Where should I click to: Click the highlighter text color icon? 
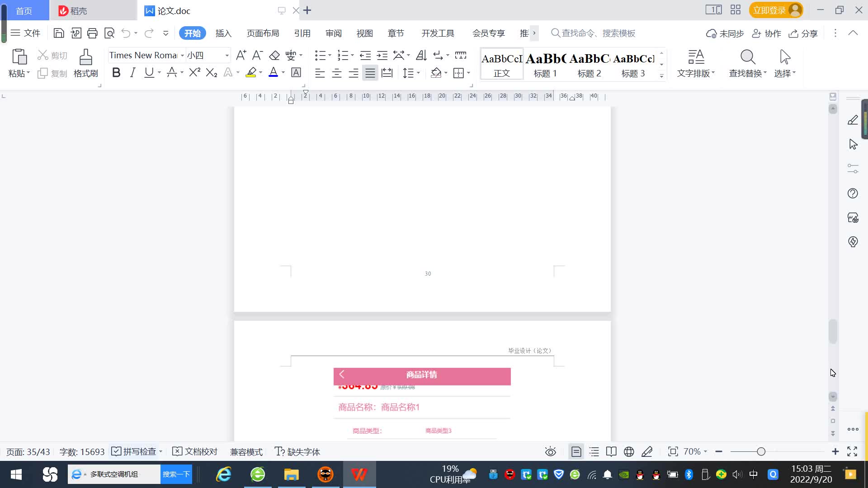pos(251,73)
